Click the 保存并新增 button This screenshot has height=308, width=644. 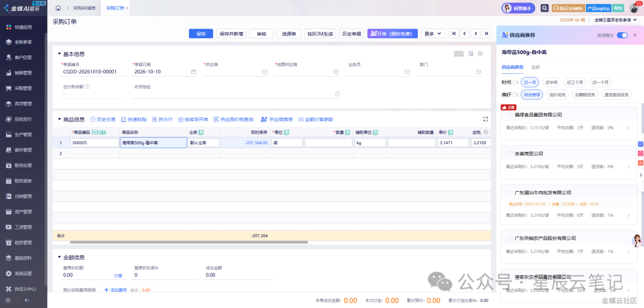click(231, 33)
